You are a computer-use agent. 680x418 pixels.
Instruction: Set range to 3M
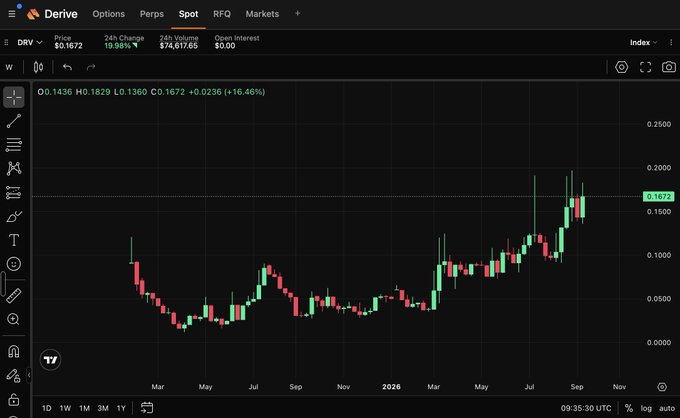[103, 408]
